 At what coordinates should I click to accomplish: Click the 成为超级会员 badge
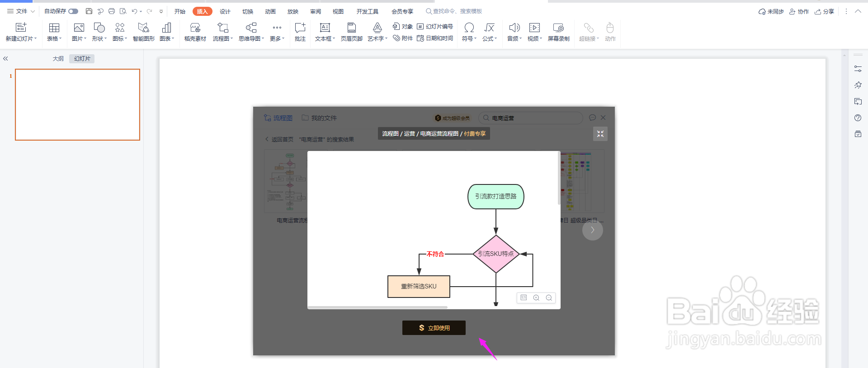(453, 118)
